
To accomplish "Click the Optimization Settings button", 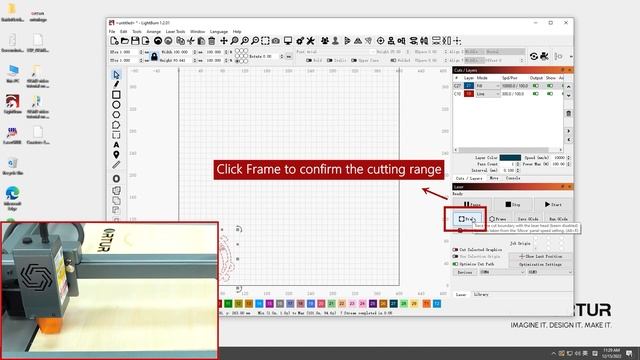I will click(540, 264).
